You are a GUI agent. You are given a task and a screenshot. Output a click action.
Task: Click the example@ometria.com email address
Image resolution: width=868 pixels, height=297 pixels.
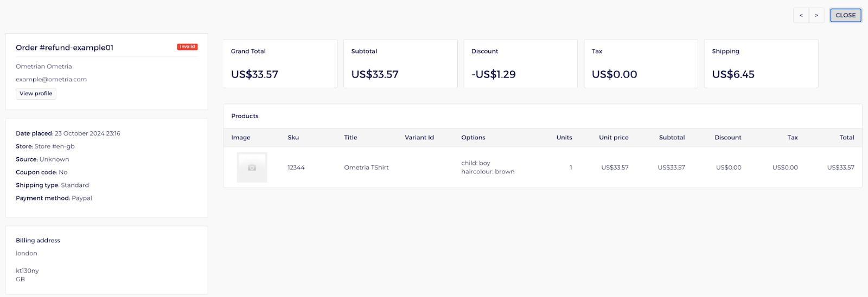pyautogui.click(x=51, y=80)
